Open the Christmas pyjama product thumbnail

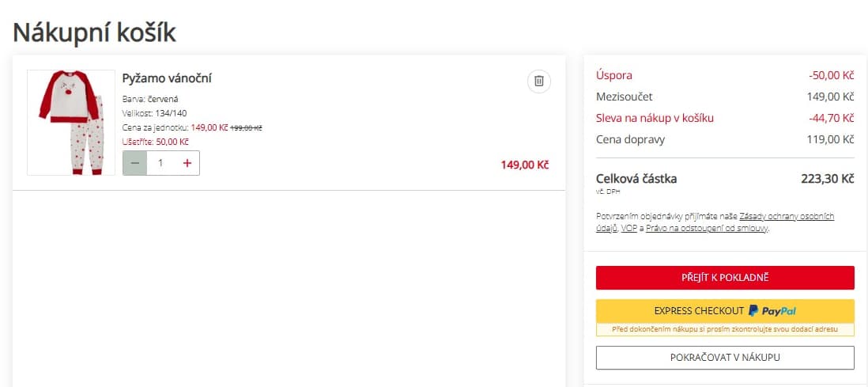click(71, 123)
